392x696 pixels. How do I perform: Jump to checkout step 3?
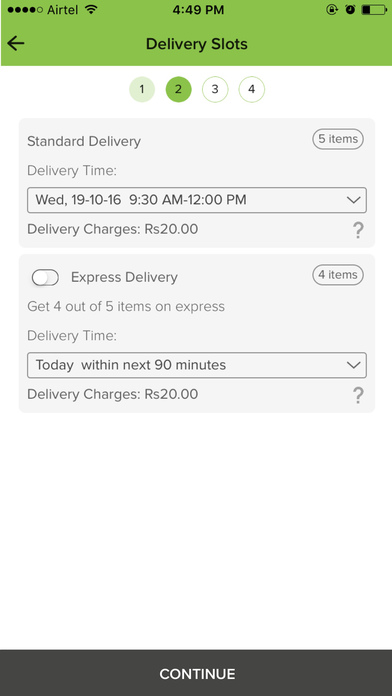point(215,89)
